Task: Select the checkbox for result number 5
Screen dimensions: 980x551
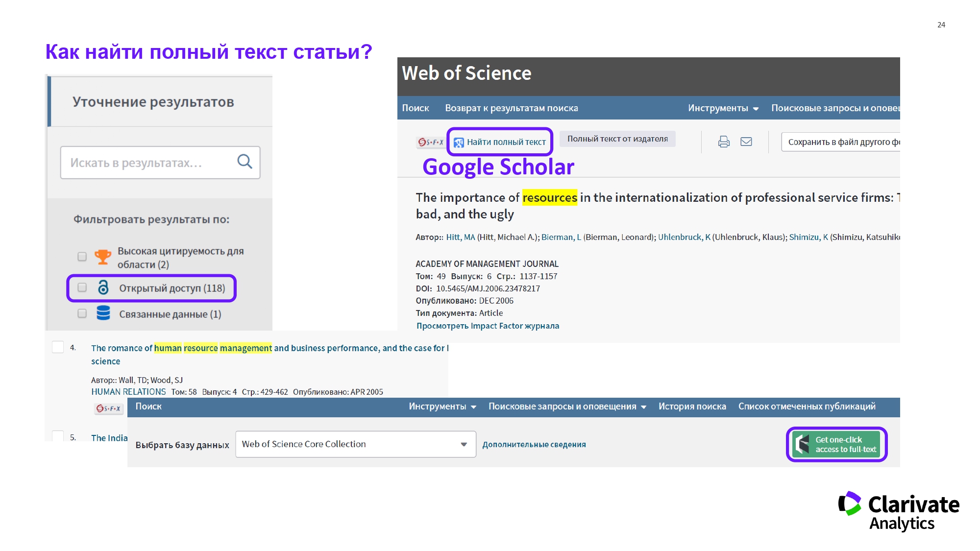Action: pos(58,436)
